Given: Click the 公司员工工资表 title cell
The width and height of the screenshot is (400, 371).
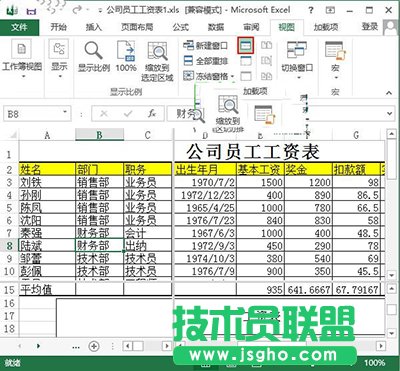Looking at the screenshot, I should click(x=253, y=152).
